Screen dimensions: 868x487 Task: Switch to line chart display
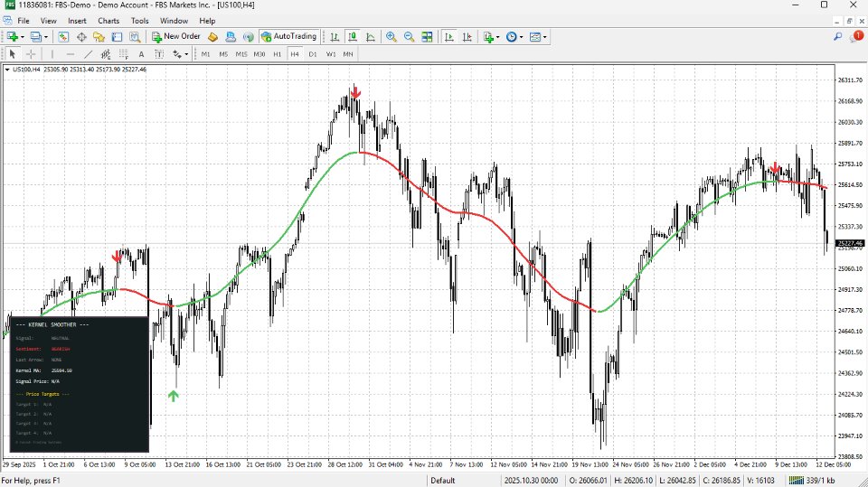point(371,36)
